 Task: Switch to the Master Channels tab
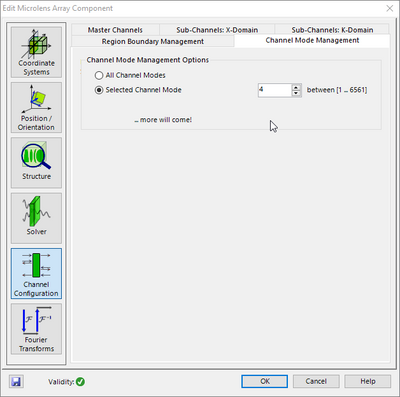coord(115,30)
